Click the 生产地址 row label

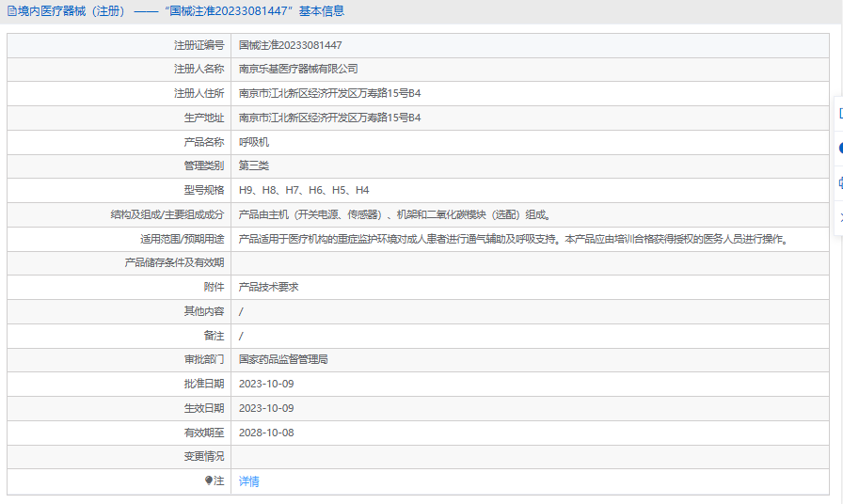click(x=204, y=118)
